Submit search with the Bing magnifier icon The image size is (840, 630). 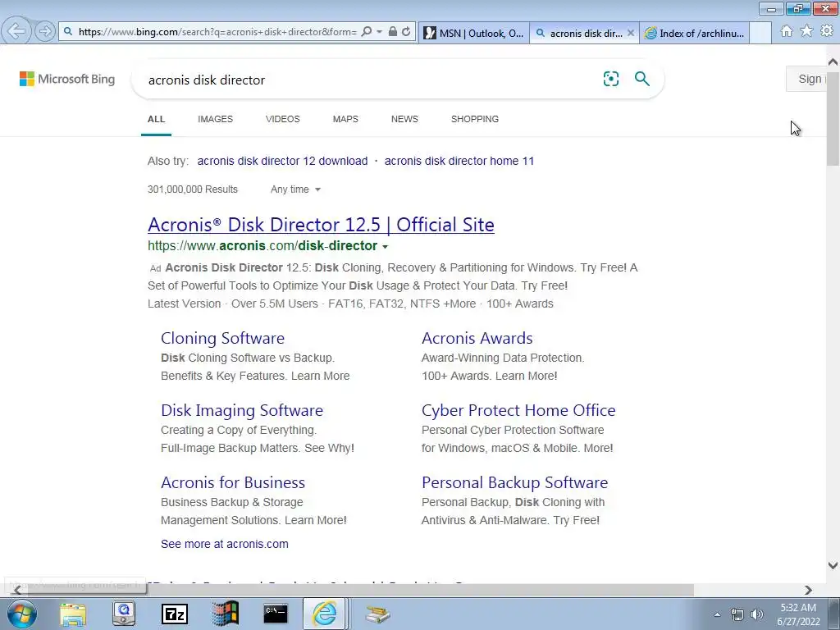coord(641,79)
